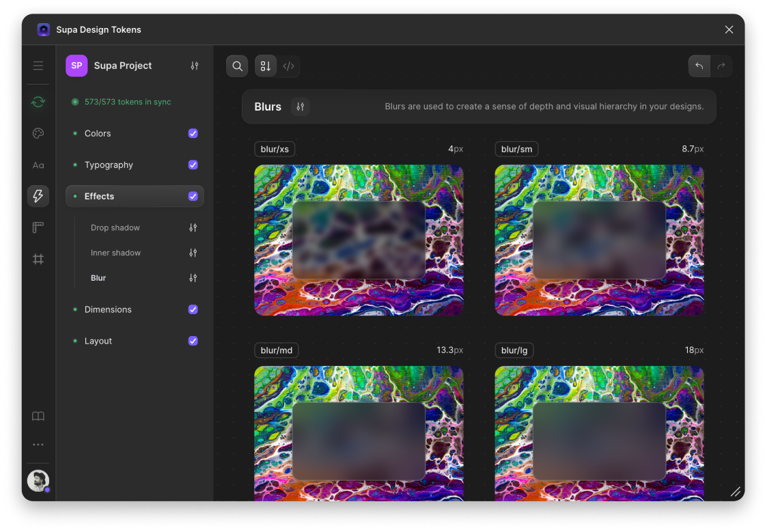Open the color palette section icon

coord(38,133)
